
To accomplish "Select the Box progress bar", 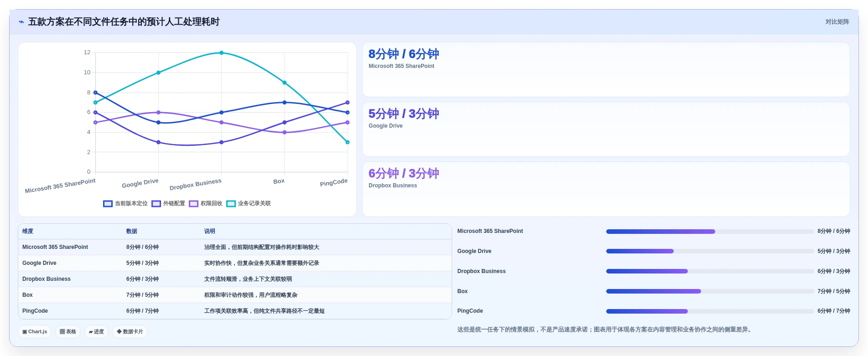I will 710,291.
